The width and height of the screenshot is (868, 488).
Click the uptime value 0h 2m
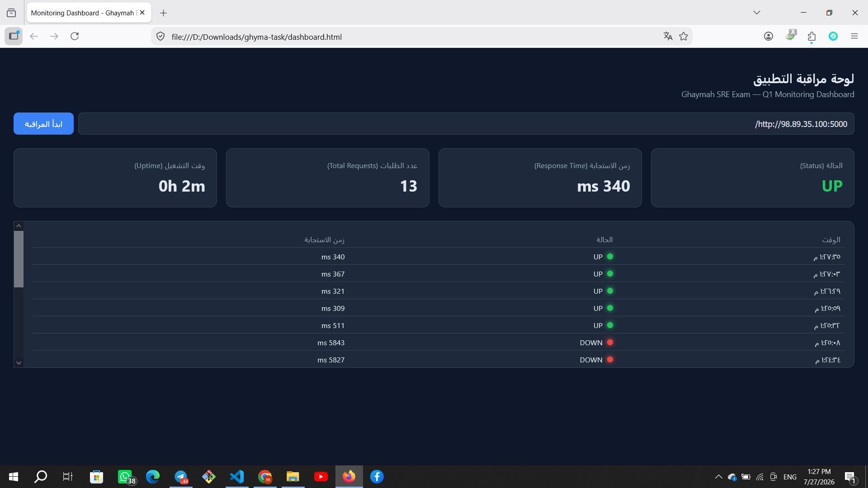(182, 186)
